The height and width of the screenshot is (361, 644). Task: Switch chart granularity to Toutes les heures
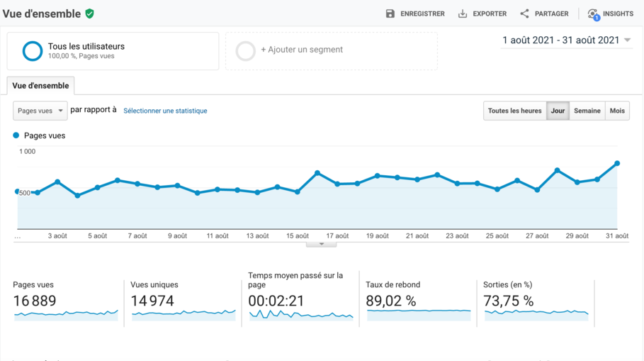click(514, 111)
